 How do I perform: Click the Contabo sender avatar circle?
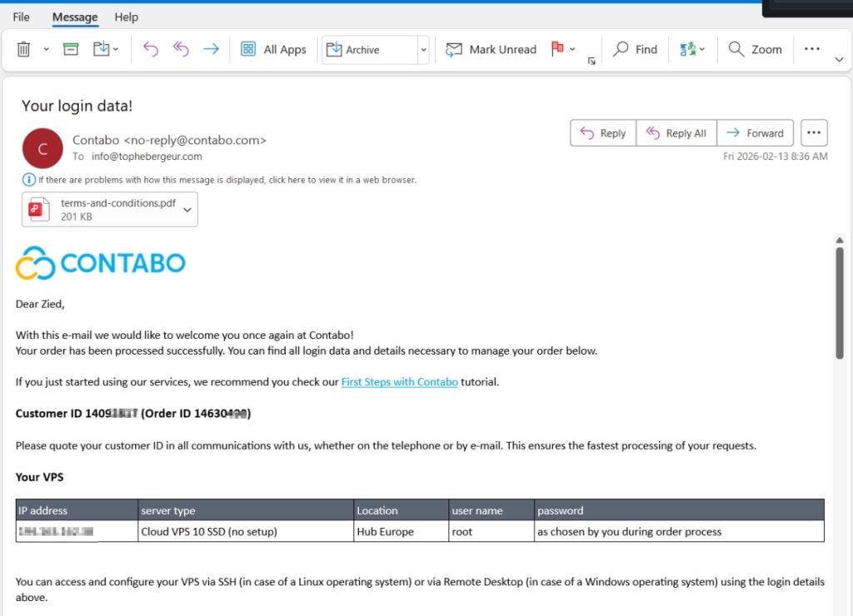click(42, 148)
